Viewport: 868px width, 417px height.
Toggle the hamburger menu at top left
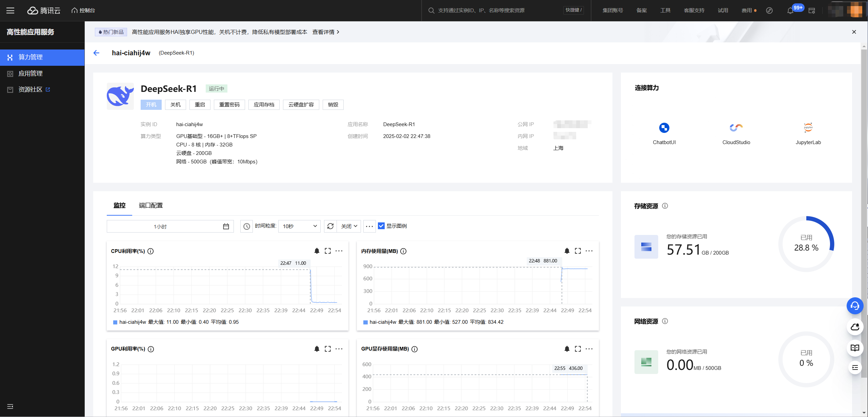(10, 11)
